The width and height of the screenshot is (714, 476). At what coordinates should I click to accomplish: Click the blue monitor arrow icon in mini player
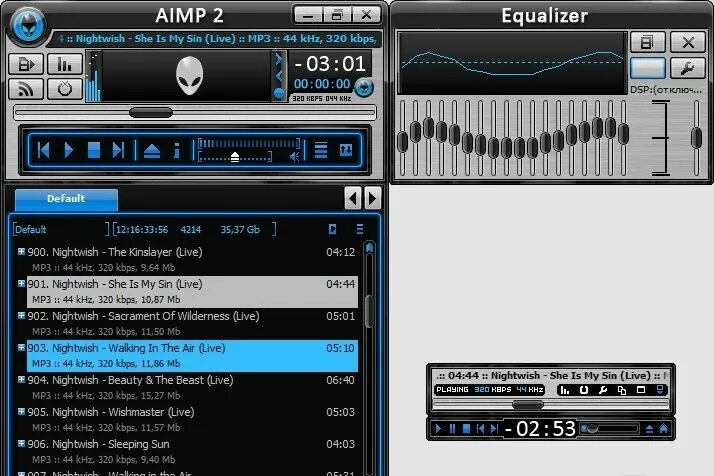pyautogui.click(x=660, y=390)
